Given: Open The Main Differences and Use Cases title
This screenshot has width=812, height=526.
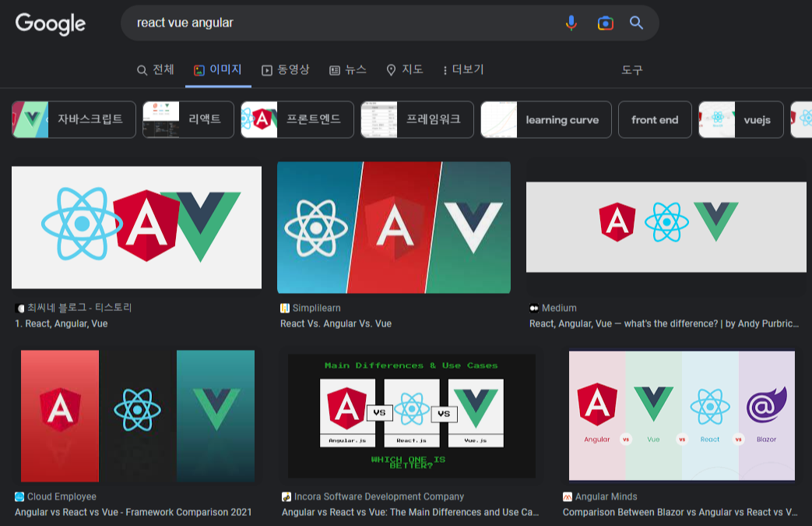Looking at the screenshot, I should point(410,513).
